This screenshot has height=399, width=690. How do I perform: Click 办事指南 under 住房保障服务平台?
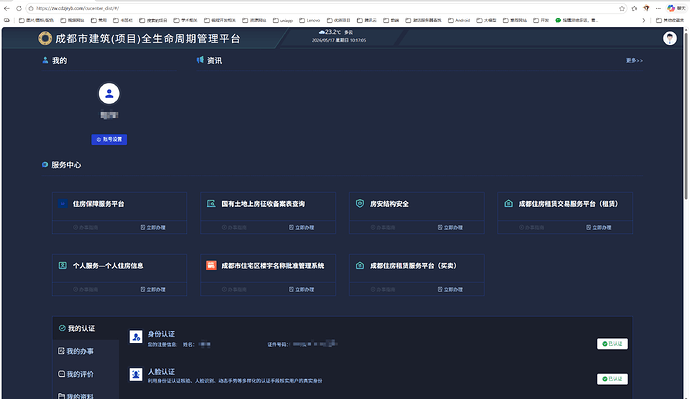point(86,227)
